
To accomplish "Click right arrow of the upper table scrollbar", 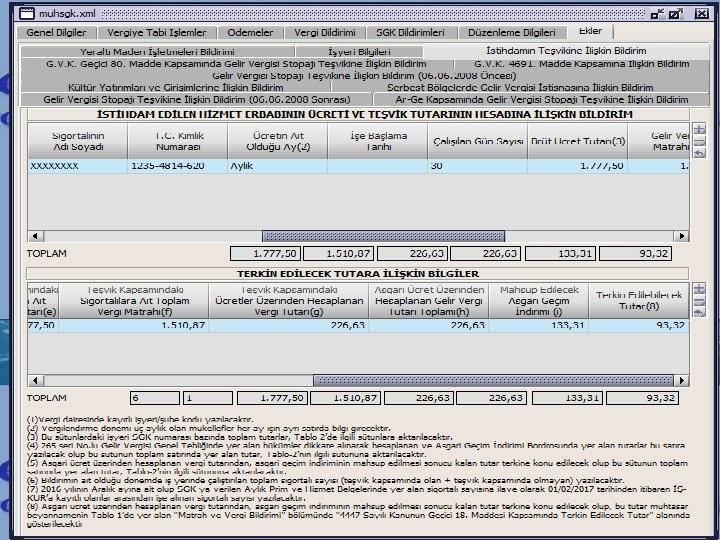I will pos(681,236).
